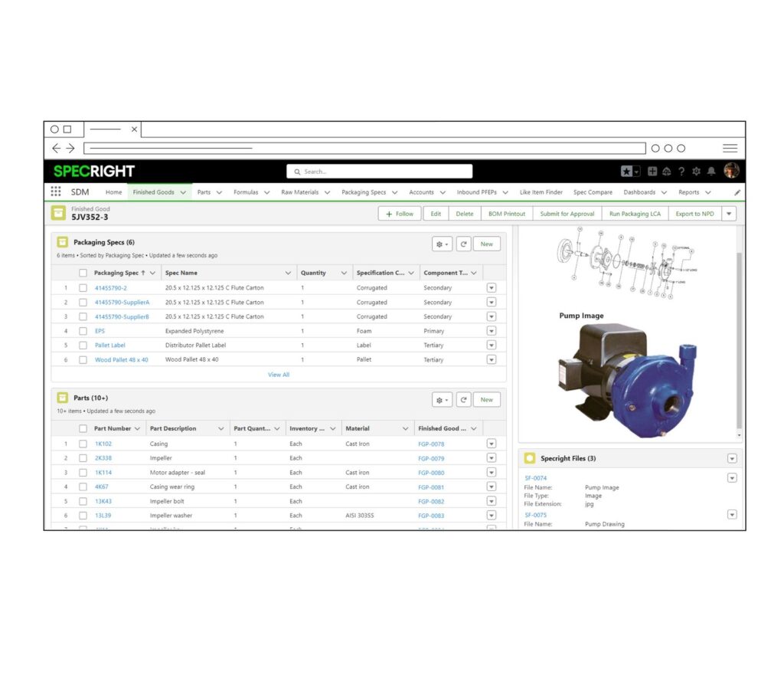Open row actions for 1K102 Casing

(492, 444)
